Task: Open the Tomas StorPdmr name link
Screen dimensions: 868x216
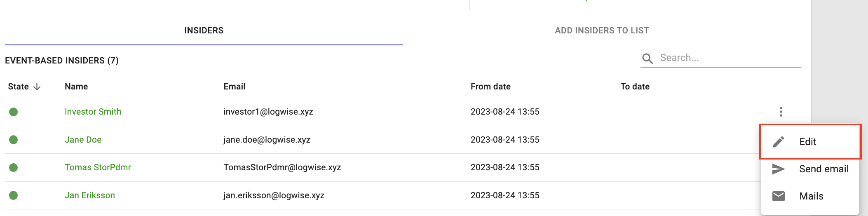Action: tap(98, 167)
